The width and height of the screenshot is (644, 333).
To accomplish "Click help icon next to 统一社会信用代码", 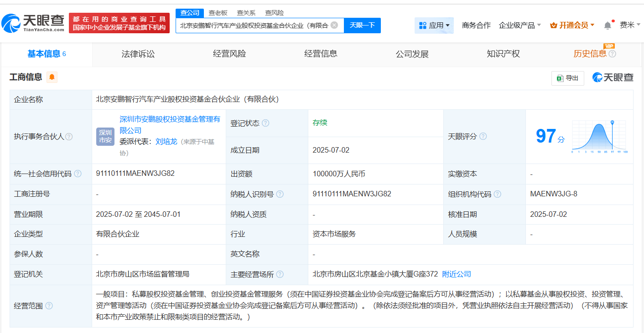I will tap(78, 174).
